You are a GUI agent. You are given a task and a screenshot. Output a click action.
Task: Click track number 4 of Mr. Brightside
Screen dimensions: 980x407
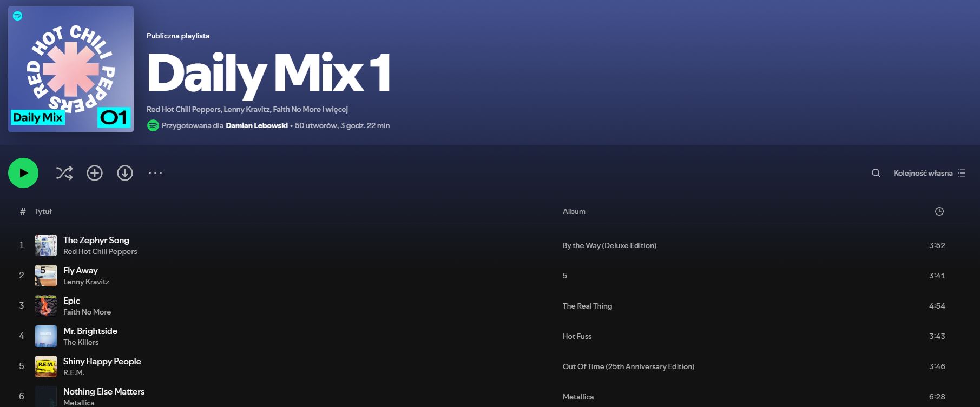point(22,336)
